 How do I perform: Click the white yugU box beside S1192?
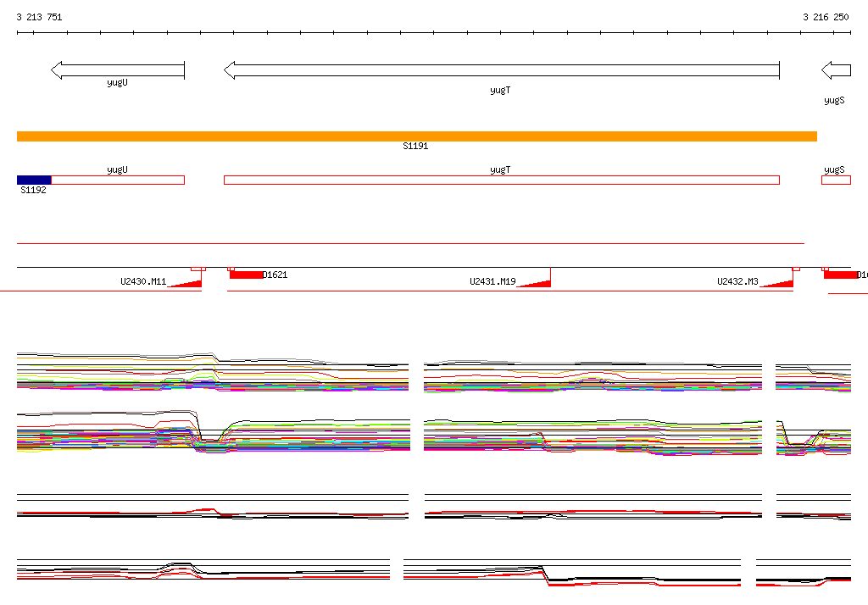tap(117, 180)
